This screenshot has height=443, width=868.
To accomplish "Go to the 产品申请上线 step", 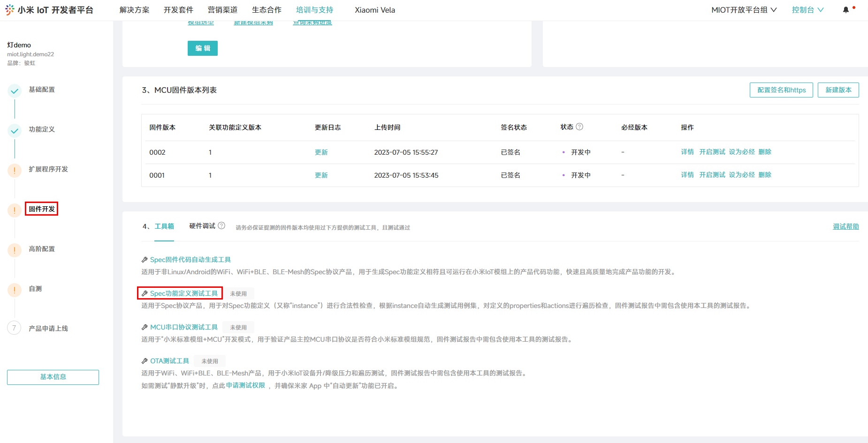I will pos(48,329).
